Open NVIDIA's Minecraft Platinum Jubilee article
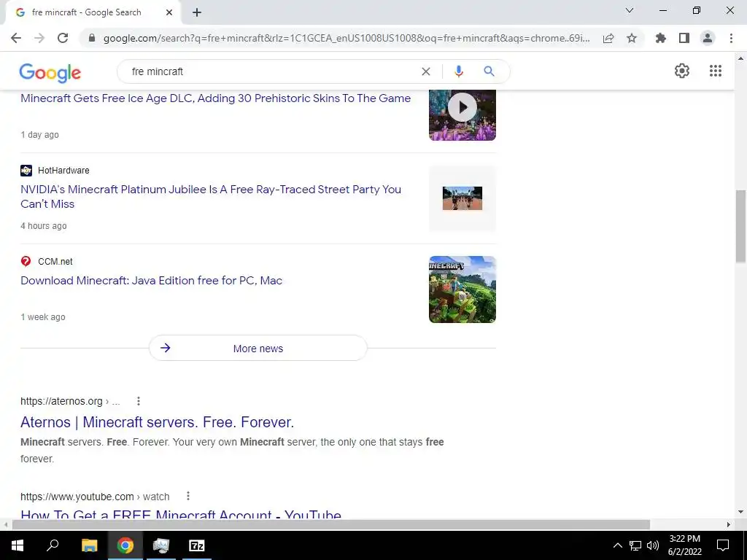 (211, 196)
